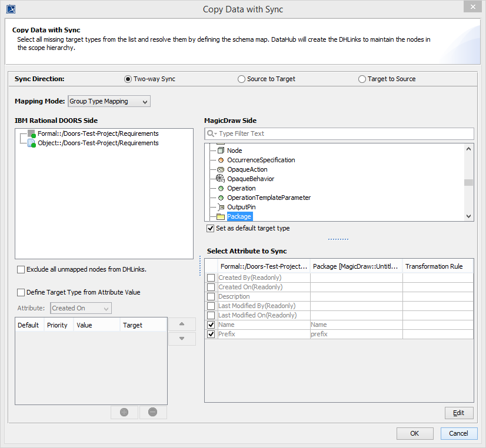This screenshot has height=448, width=486.
Task: Click the Object Requirements node icon
Action: pos(32,143)
